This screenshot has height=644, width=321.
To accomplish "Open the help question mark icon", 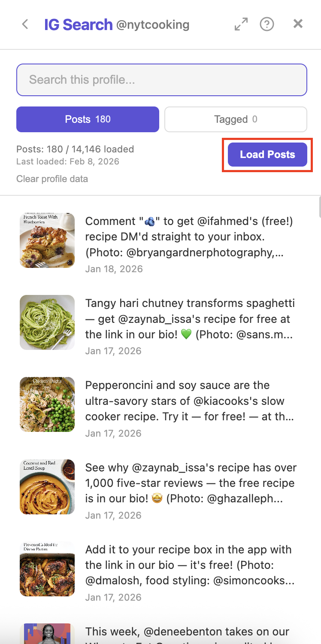I will [x=267, y=24].
